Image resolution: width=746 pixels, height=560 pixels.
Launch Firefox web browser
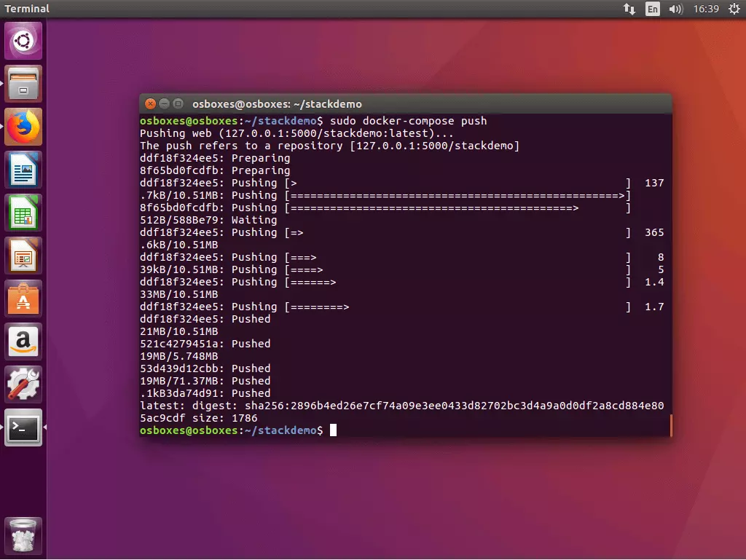click(x=23, y=127)
